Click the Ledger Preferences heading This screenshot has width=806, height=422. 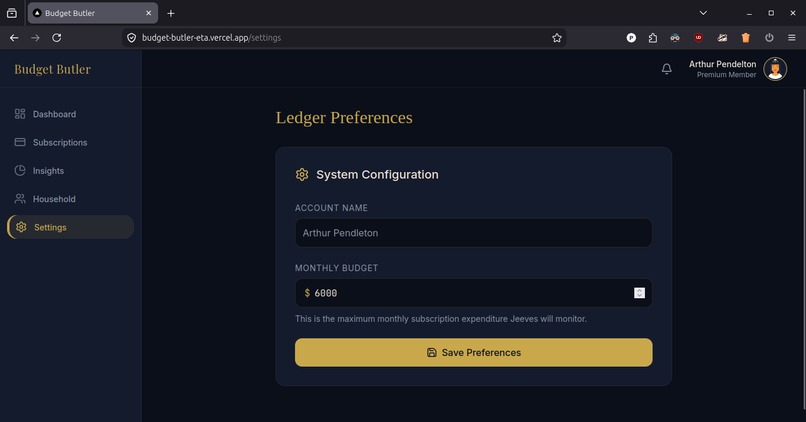coord(344,118)
